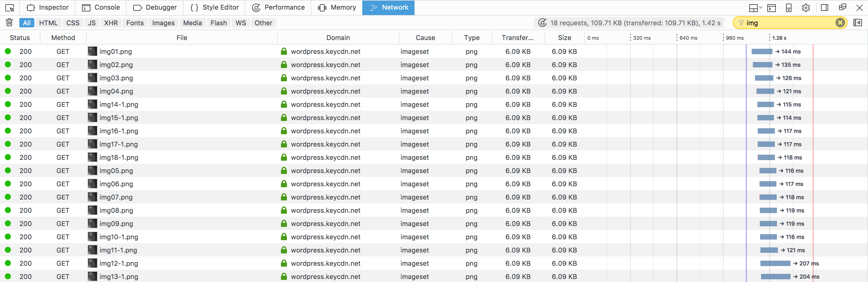
Task: Click the element picker icon
Action: click(x=10, y=8)
